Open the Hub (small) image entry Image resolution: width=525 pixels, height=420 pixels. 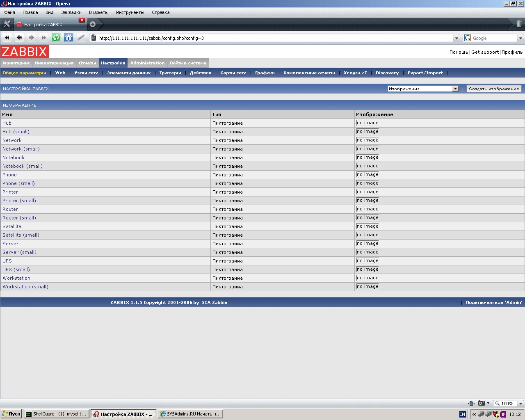[16, 132]
